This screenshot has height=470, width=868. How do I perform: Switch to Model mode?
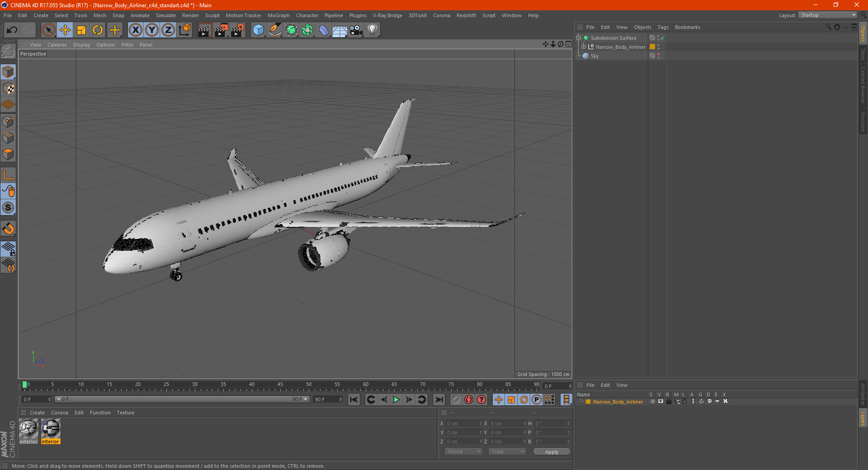click(x=9, y=72)
